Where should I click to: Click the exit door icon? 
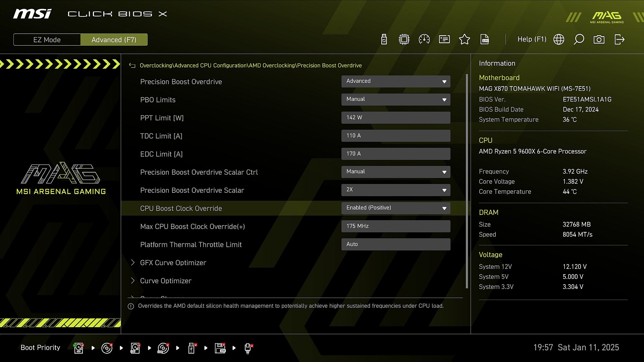pos(619,40)
